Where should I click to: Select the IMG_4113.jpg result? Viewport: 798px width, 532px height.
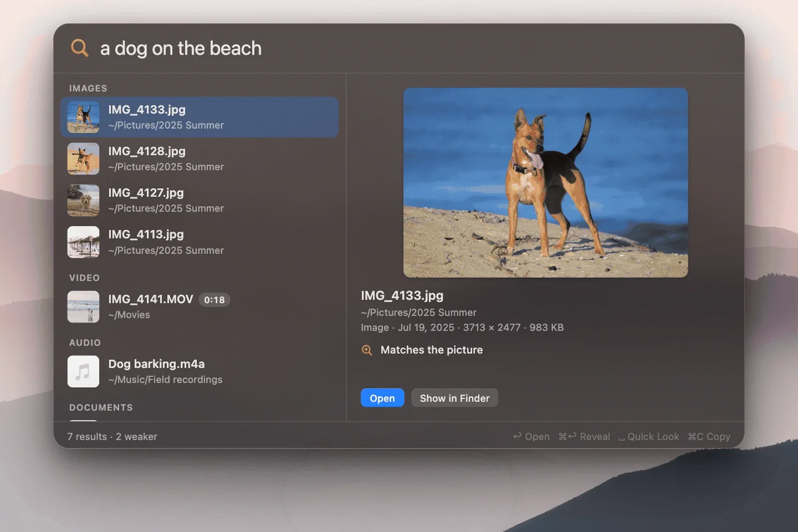pyautogui.click(x=199, y=242)
